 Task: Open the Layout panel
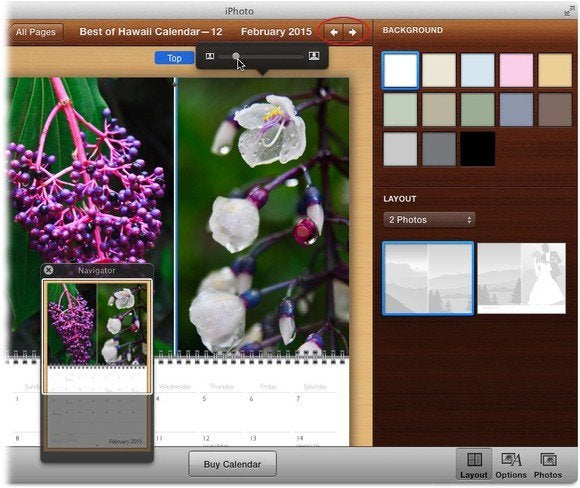click(x=474, y=465)
